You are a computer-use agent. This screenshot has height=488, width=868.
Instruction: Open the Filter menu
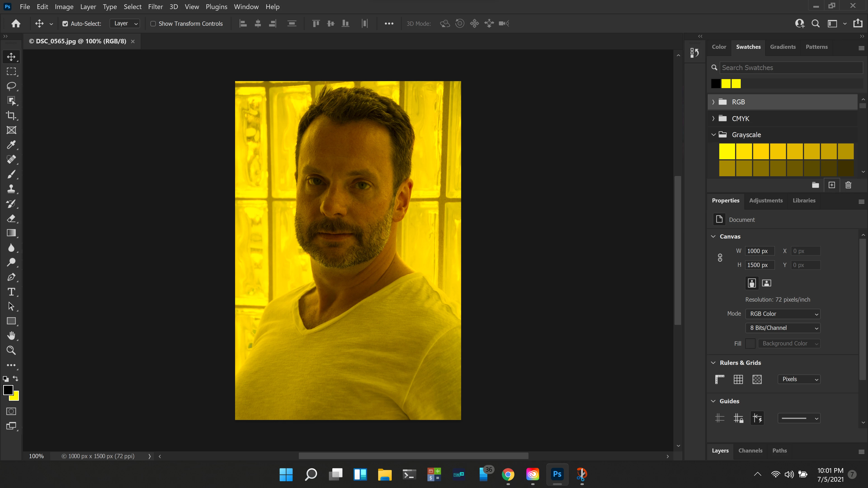click(155, 7)
